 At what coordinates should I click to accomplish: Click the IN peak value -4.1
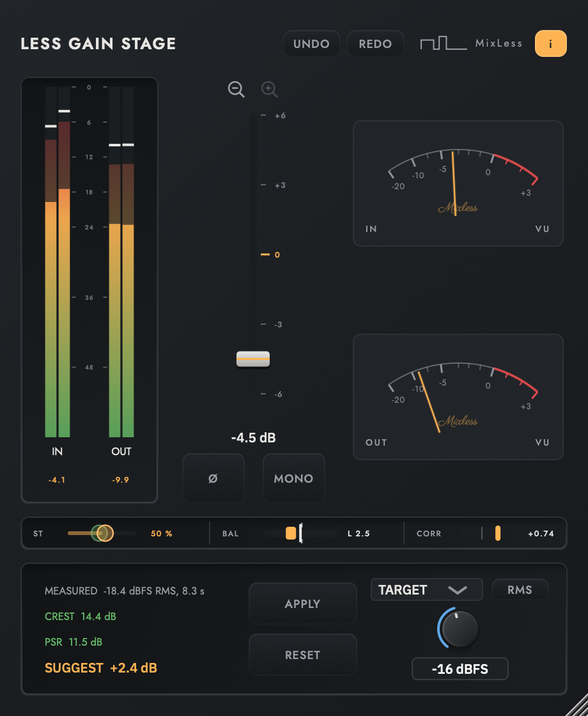pos(57,480)
